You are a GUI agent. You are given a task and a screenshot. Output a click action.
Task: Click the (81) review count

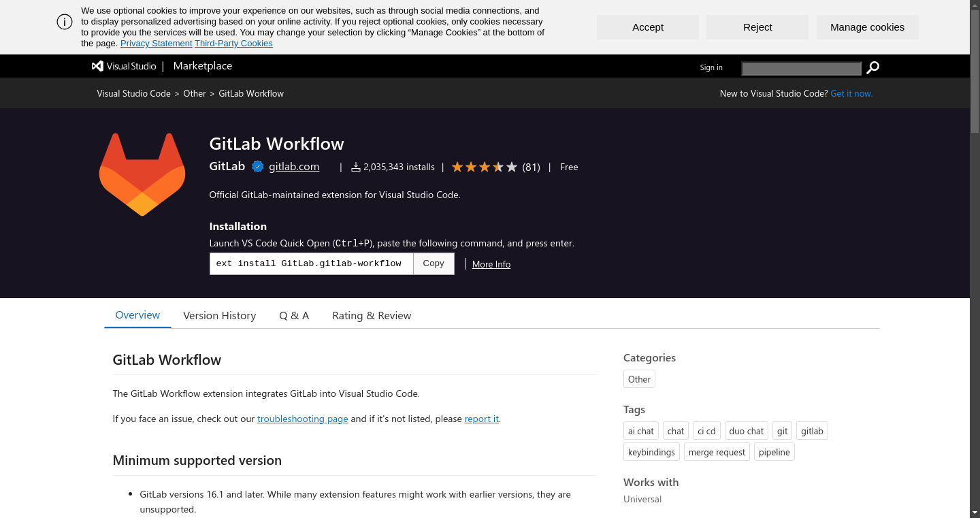532,167
